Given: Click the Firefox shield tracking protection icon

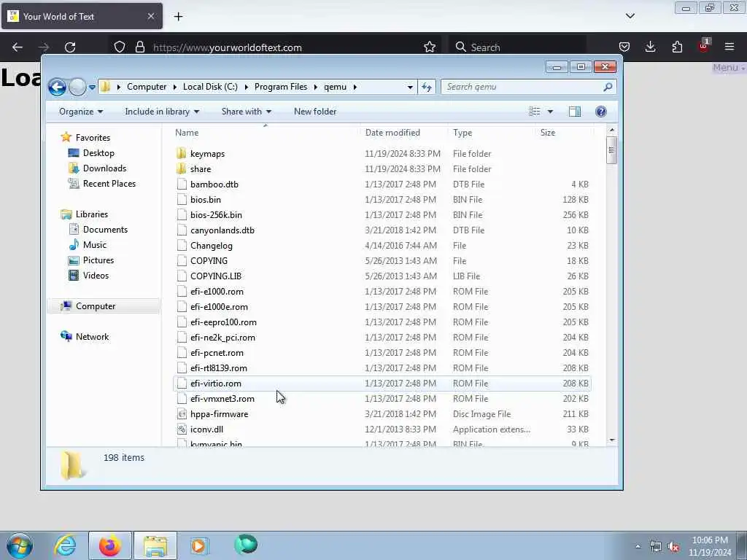Looking at the screenshot, I should [x=120, y=47].
